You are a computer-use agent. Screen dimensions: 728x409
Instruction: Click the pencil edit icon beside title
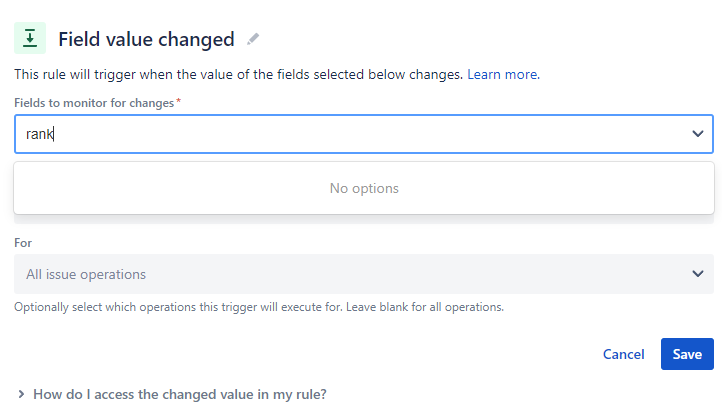tap(253, 39)
